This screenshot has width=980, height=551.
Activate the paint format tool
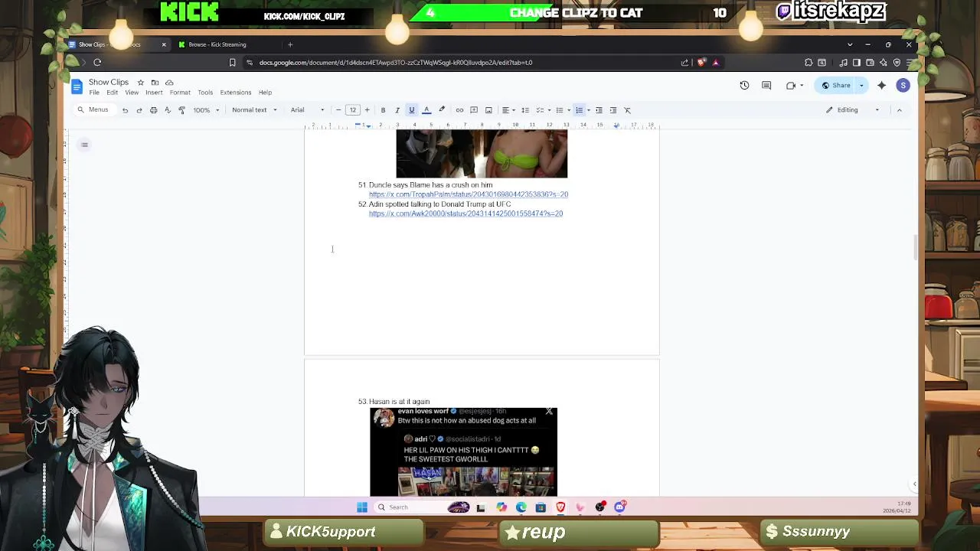[181, 110]
